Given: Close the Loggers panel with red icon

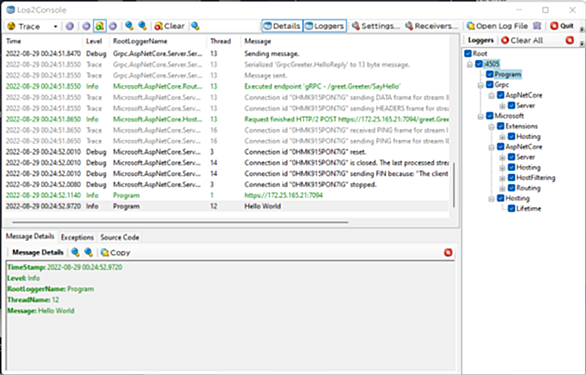Looking at the screenshot, I should click(570, 40).
